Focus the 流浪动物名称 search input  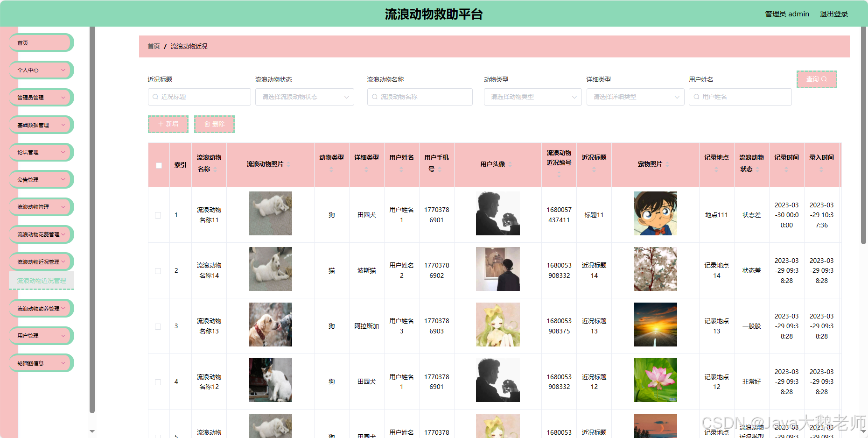tap(420, 97)
